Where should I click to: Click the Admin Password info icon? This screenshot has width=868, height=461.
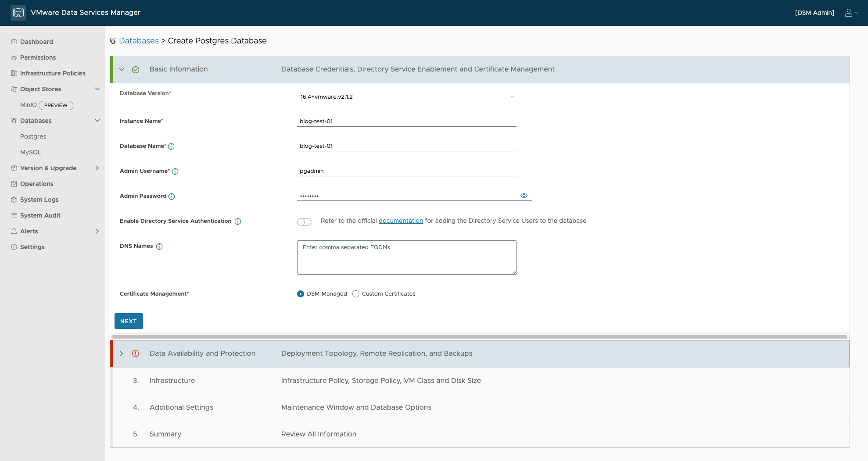172,197
